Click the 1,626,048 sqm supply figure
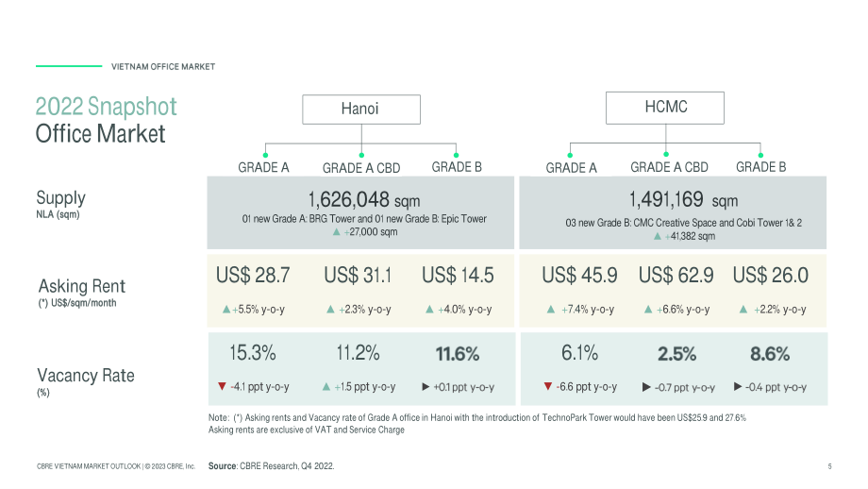Screen dimensions: 868x489 coord(363,199)
